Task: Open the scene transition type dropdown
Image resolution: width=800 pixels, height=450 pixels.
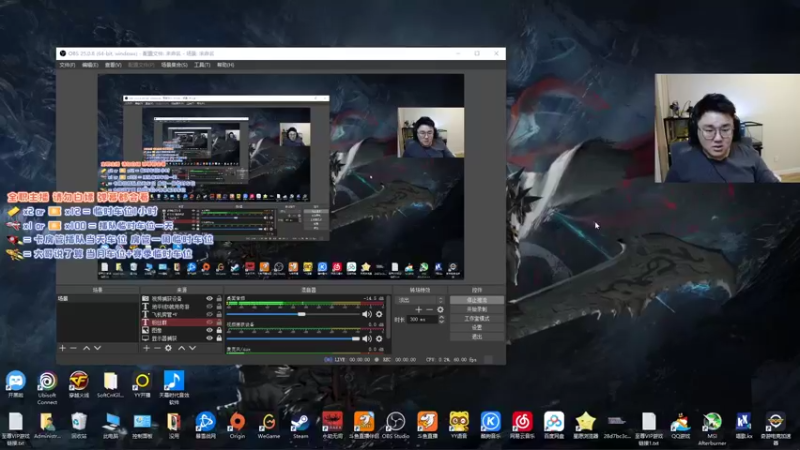Action: 420,300
